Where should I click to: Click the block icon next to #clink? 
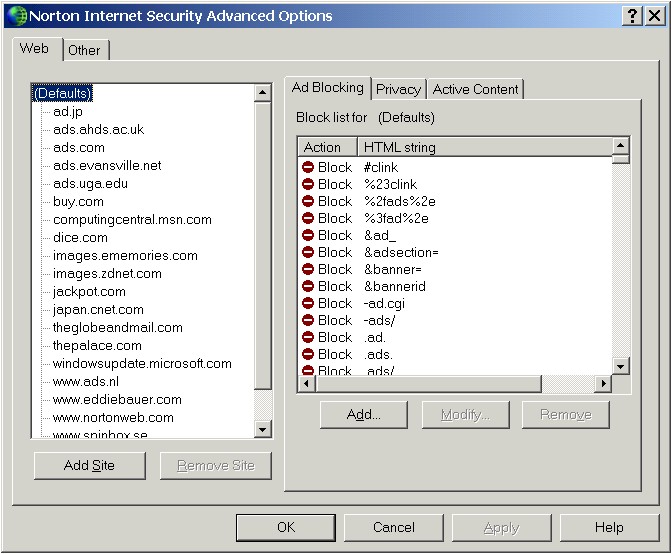(308, 167)
